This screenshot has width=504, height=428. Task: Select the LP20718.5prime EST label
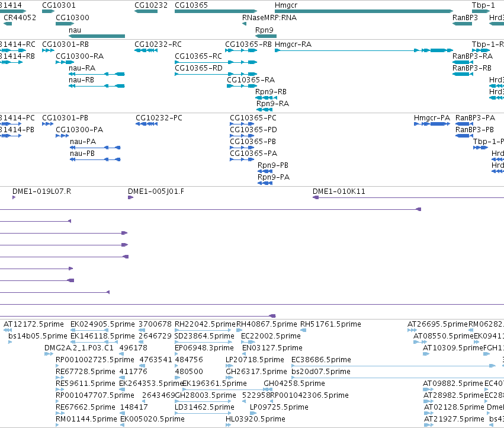coord(255,360)
